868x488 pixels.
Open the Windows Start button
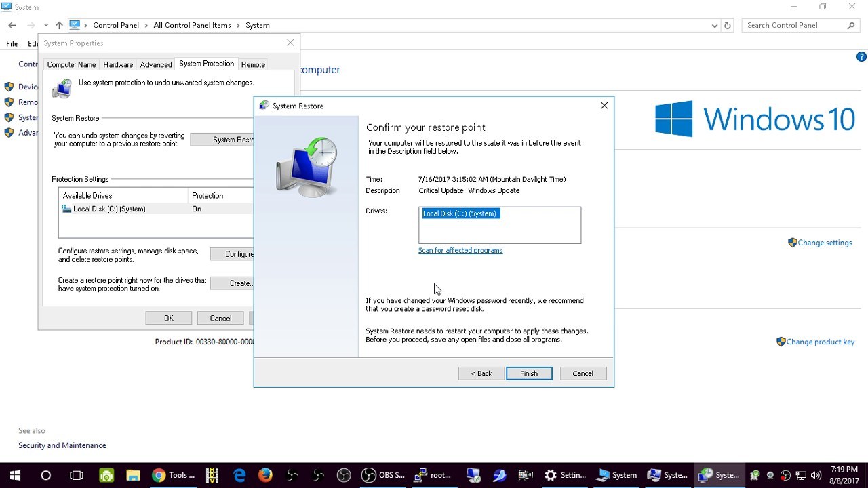(15, 475)
